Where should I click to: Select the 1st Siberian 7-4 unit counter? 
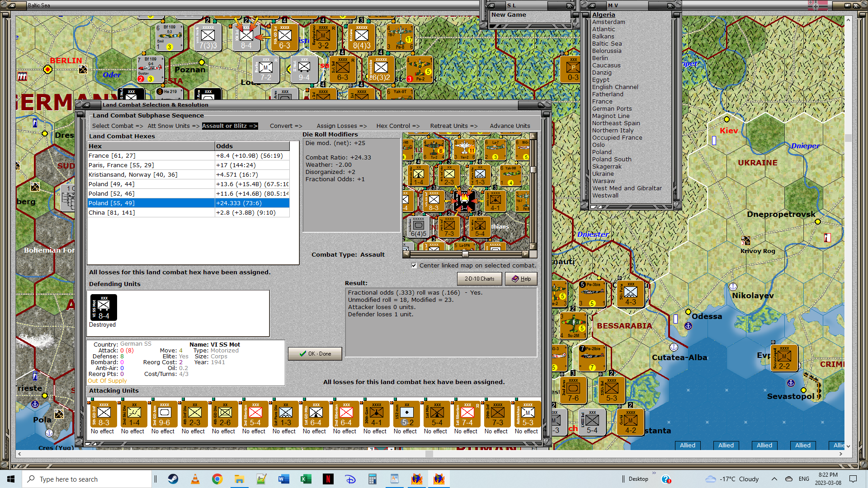point(467,415)
